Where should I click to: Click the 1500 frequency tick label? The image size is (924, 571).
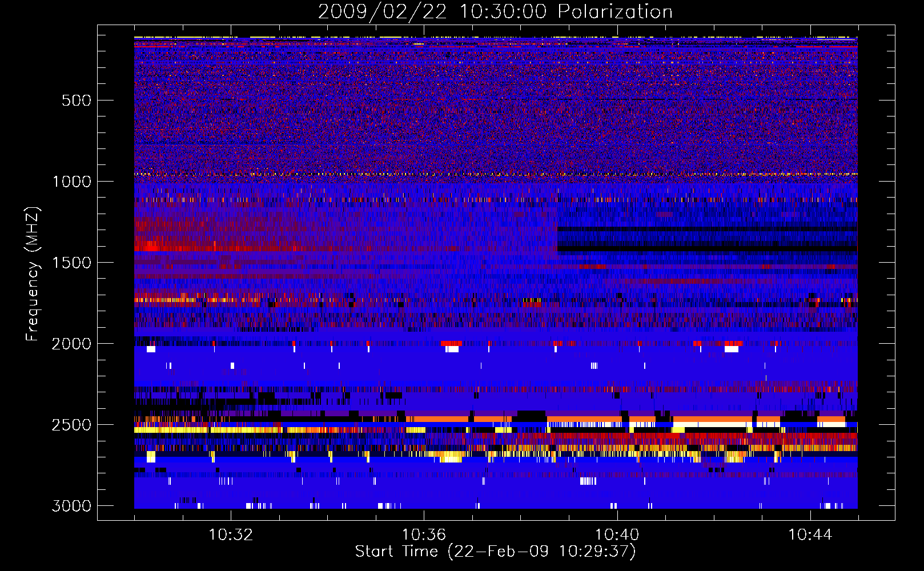(71, 263)
